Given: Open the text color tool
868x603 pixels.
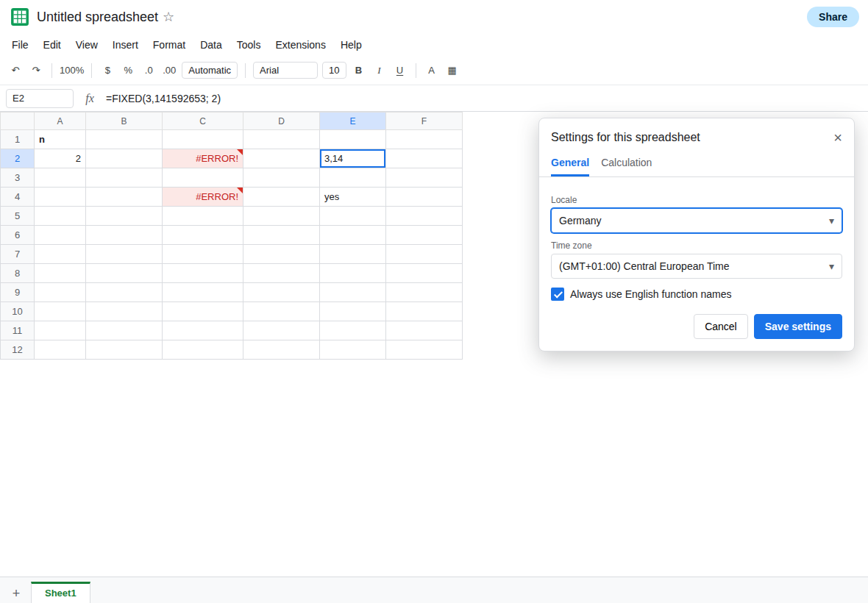Looking at the screenshot, I should click(x=431, y=71).
